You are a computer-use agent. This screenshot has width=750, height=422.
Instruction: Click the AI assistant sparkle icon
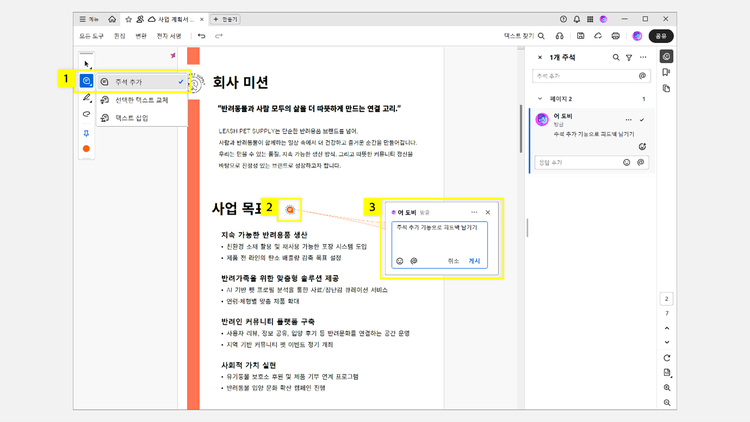[173, 56]
